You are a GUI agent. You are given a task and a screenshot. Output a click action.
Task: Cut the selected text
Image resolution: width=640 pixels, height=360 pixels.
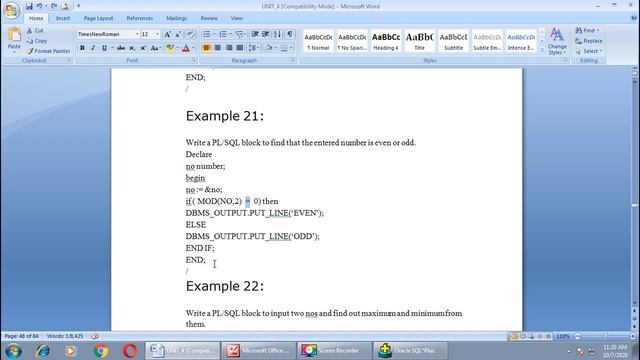tap(35, 31)
